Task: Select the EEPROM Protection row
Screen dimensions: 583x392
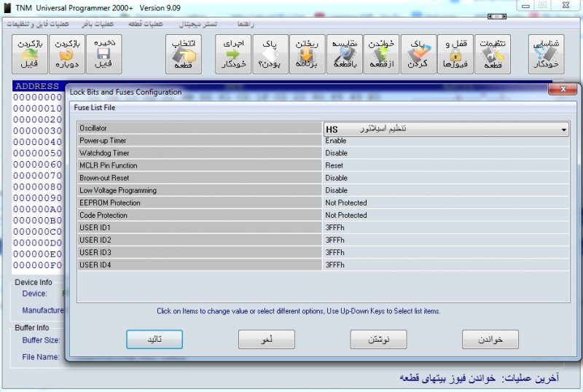Action: click(x=324, y=203)
